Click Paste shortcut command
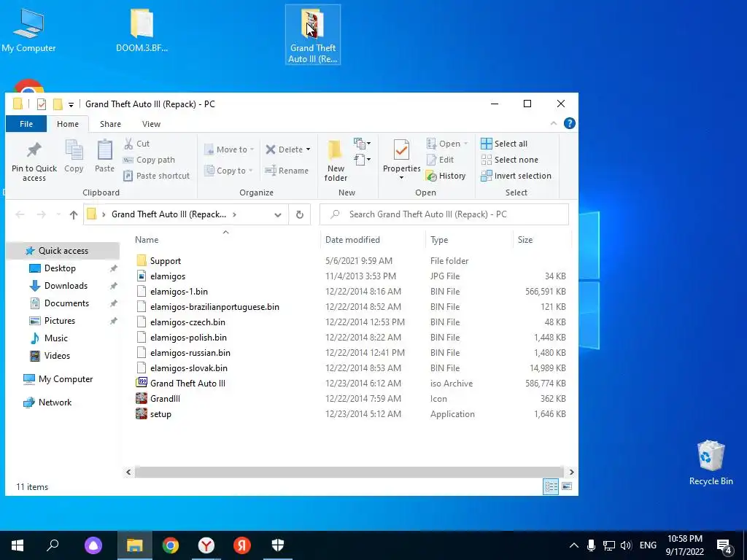Viewport: 747px width, 560px height. tap(157, 176)
